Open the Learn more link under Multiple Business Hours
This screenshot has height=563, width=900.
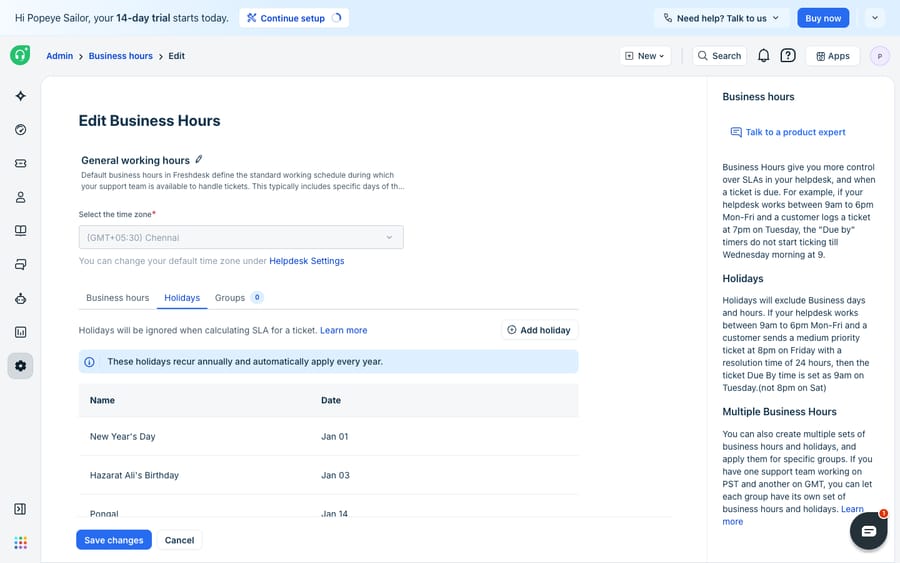pyautogui.click(x=852, y=509)
